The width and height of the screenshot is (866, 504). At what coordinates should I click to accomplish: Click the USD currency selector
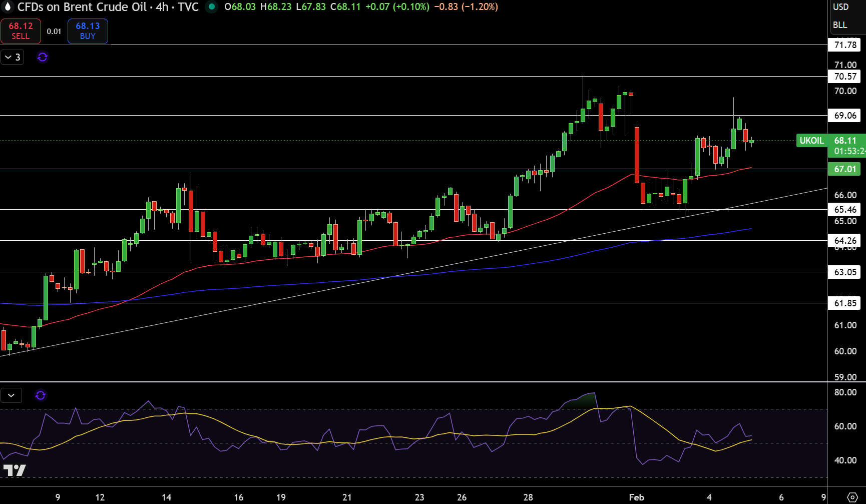tap(841, 7)
